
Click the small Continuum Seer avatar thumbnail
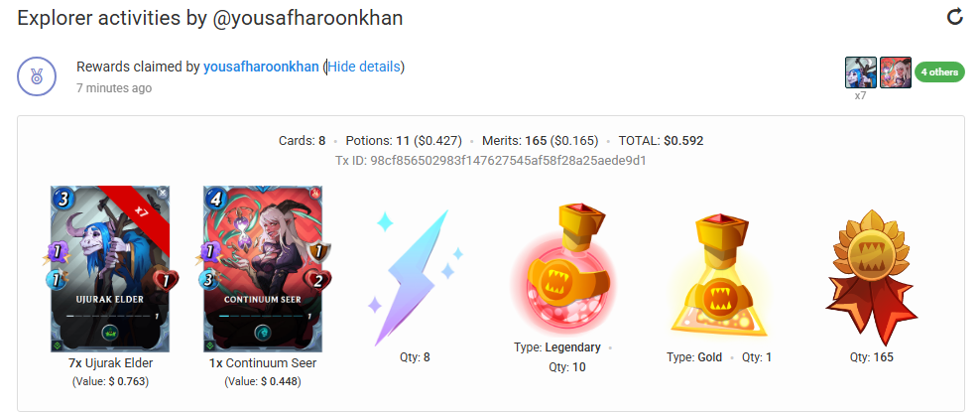point(896,72)
